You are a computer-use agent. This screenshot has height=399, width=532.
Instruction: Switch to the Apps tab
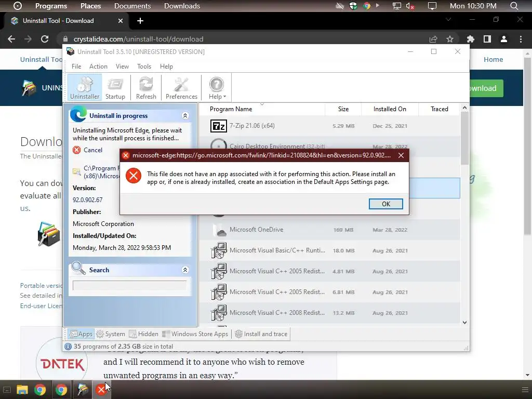point(81,334)
